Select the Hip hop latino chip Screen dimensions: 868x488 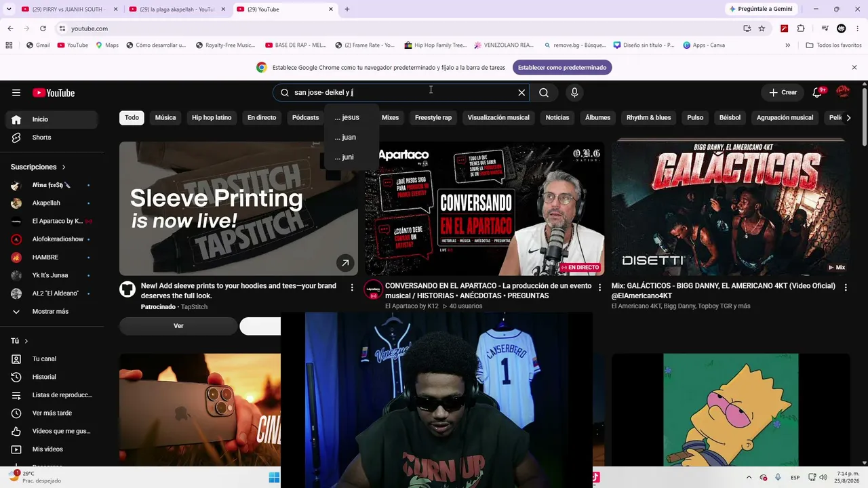(212, 118)
